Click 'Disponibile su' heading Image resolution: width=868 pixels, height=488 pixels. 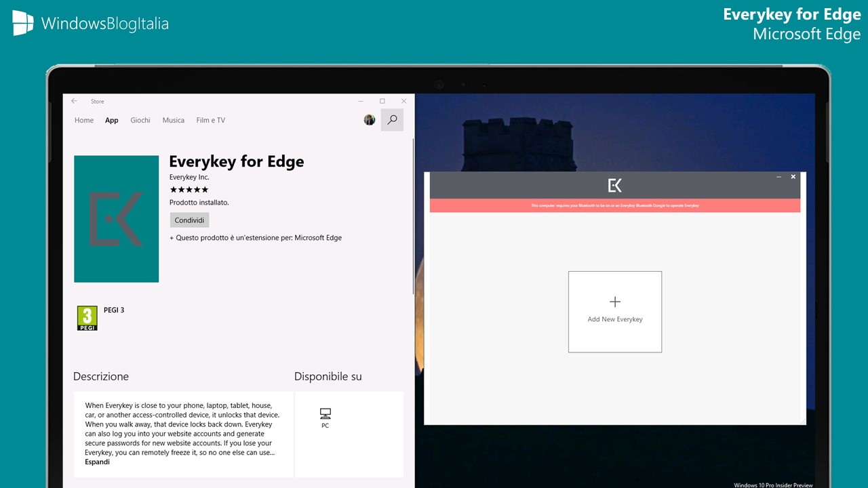328,376
